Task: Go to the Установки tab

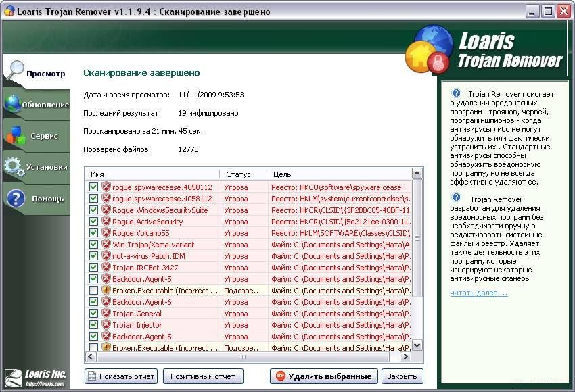Action: click(37, 167)
